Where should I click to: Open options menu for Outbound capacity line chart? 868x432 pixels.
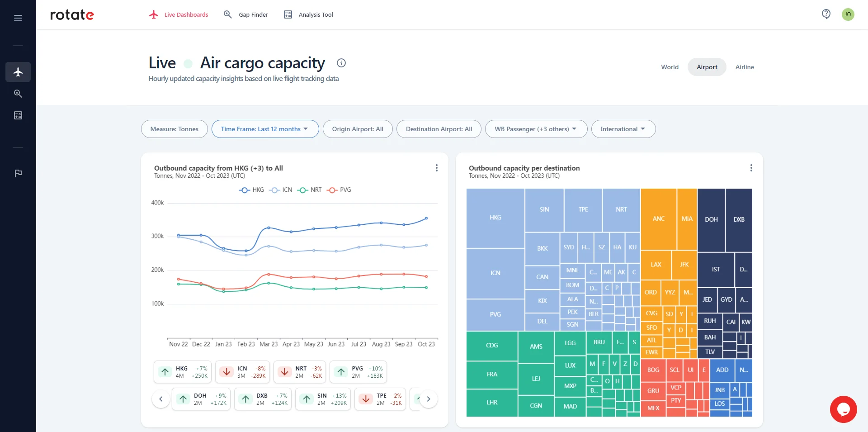coord(436,168)
